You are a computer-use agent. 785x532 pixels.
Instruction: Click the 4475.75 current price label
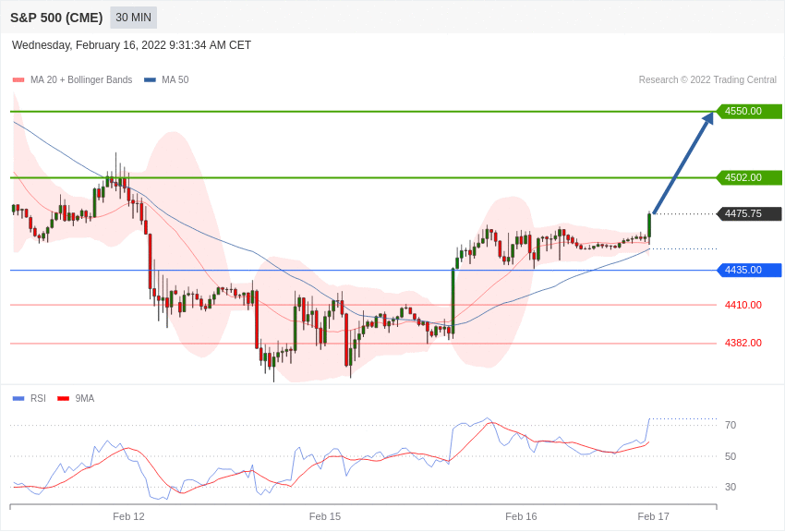click(x=750, y=213)
